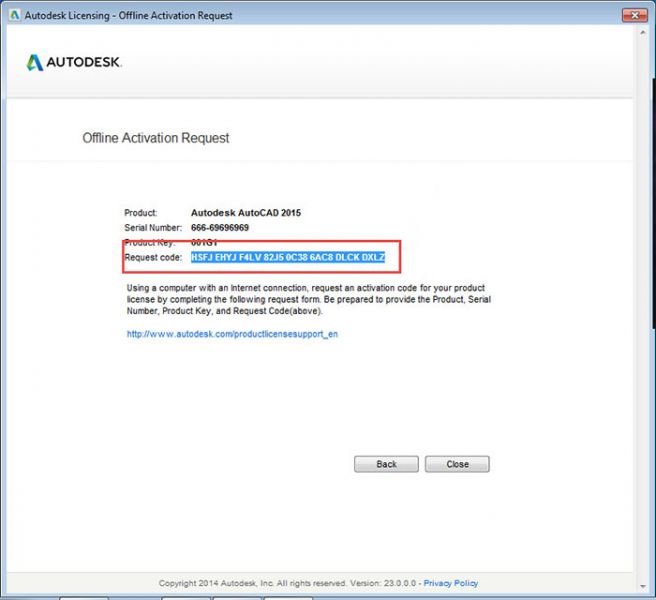
Task: Click the scrollbar up arrow
Action: point(643,32)
